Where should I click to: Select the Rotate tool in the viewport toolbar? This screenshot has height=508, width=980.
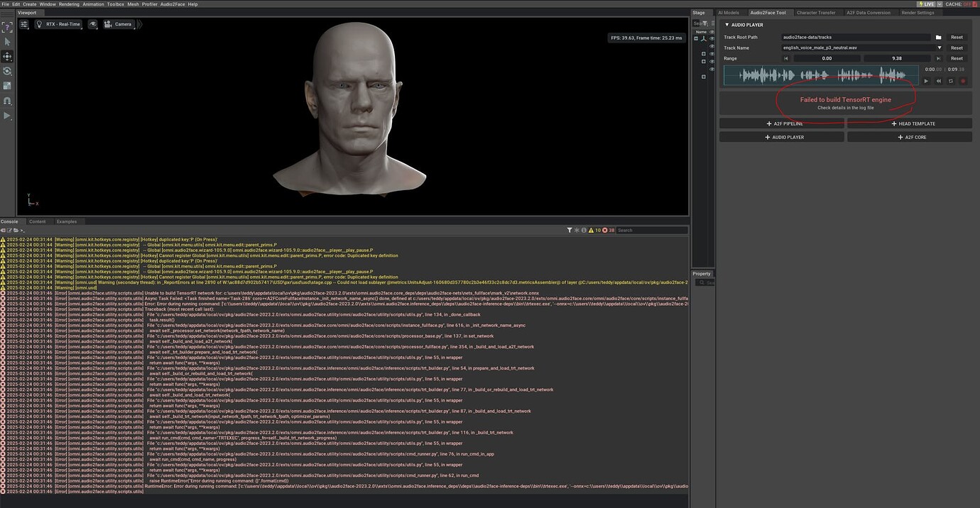(x=8, y=70)
